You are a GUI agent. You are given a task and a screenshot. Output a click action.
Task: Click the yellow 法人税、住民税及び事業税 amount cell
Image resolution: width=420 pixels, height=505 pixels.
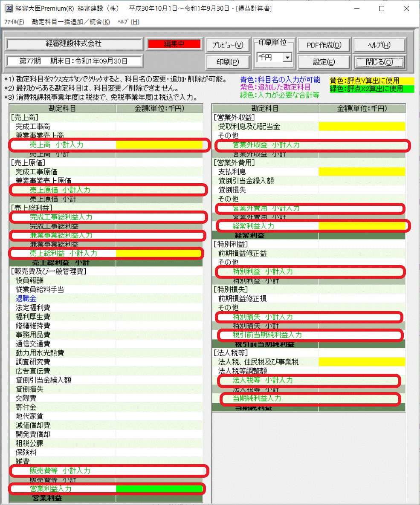pos(362,362)
